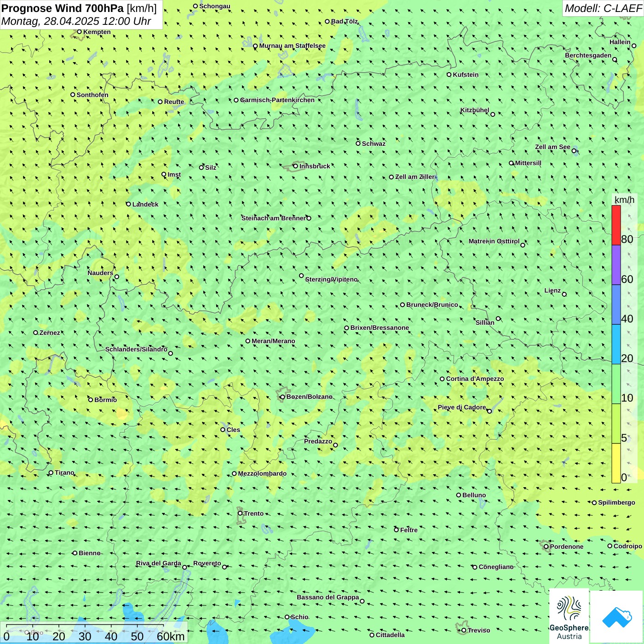Click the Garmisch-Partenkirchen label

click(x=277, y=100)
